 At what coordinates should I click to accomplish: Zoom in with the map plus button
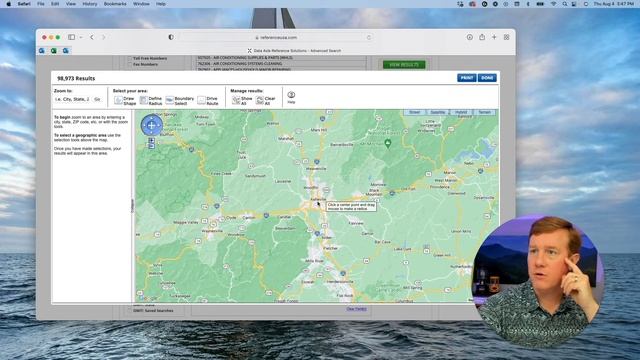[x=151, y=140]
